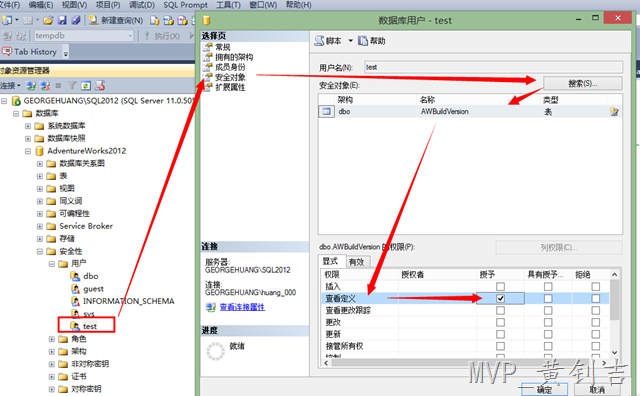Click the Analysis Services MDX Query icon
This screenshot has height=396, width=640.
pos(168,20)
